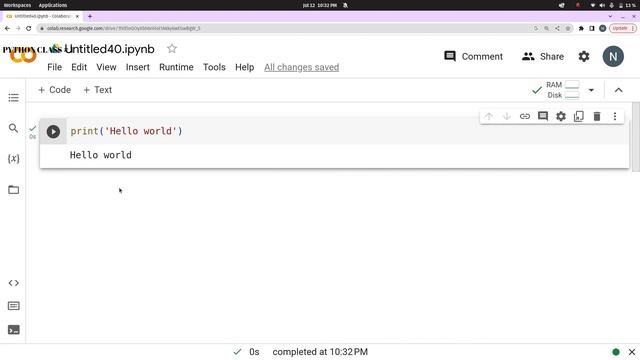Click inside the print('Hello world') code
Viewport: 640px width, 360px height.
(127, 131)
